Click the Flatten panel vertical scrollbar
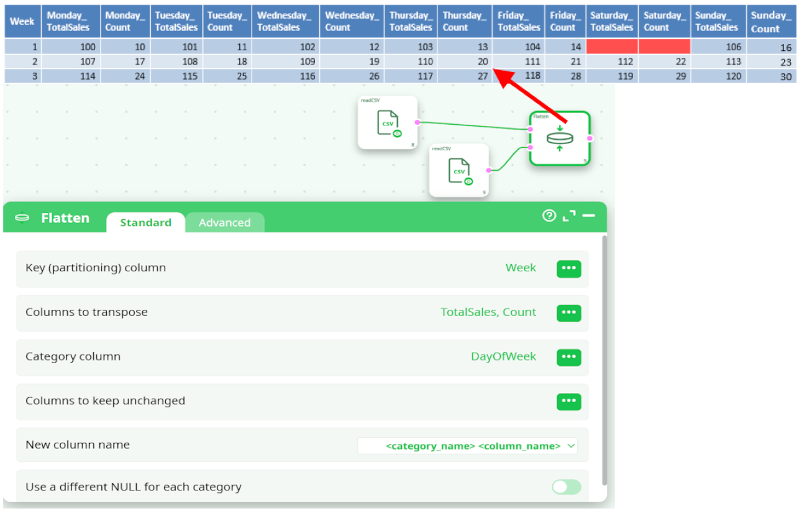 tap(604, 360)
